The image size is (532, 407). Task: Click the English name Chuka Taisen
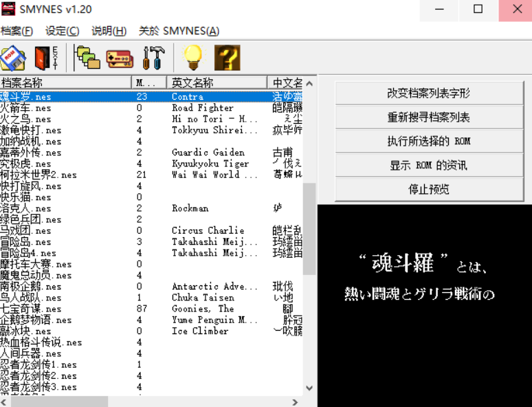[203, 298]
